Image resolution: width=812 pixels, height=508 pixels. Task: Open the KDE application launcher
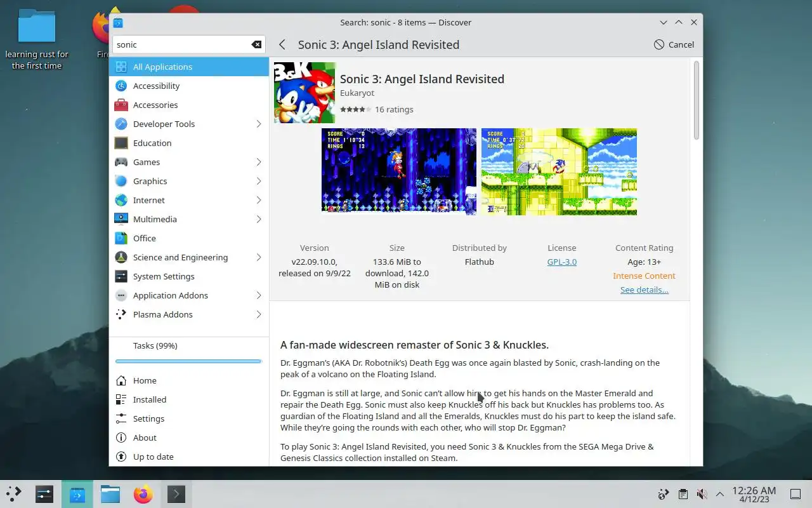[14, 494]
